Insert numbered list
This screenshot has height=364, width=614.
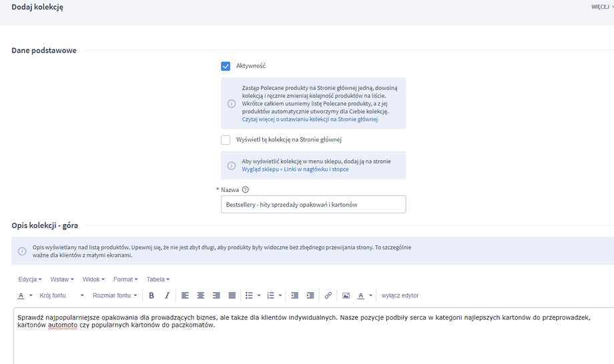270,295
